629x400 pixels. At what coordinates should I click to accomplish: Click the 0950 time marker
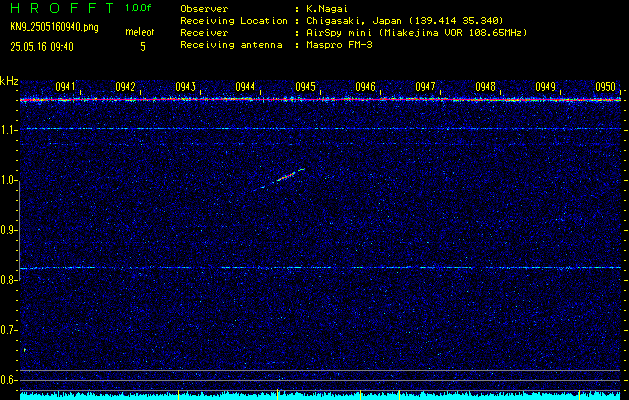[x=605, y=87]
